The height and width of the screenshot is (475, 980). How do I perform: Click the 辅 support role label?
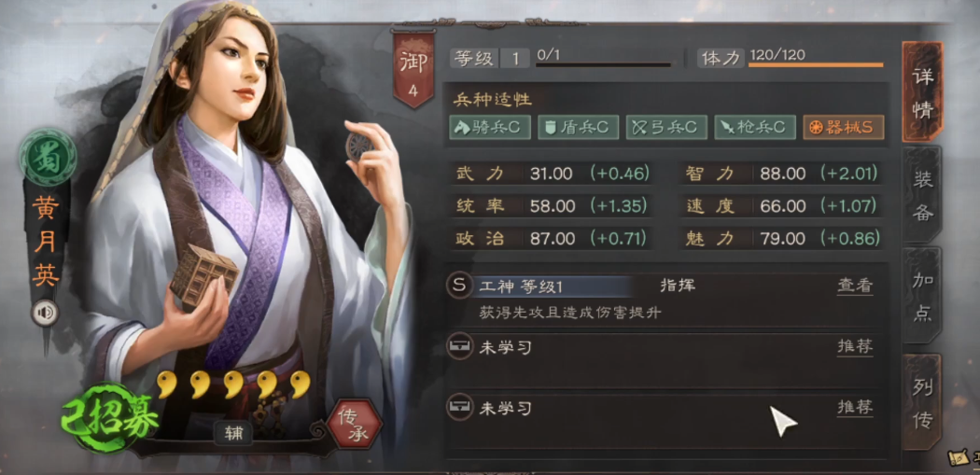pyautogui.click(x=233, y=432)
